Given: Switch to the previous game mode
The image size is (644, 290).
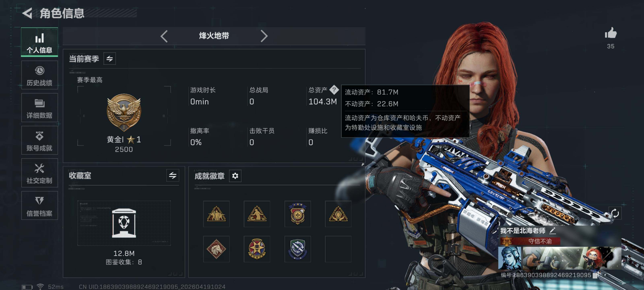Looking at the screenshot, I should click(x=164, y=36).
